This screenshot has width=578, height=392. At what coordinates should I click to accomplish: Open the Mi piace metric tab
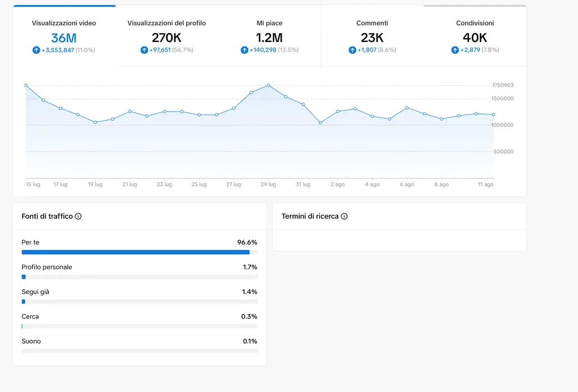pyautogui.click(x=269, y=36)
